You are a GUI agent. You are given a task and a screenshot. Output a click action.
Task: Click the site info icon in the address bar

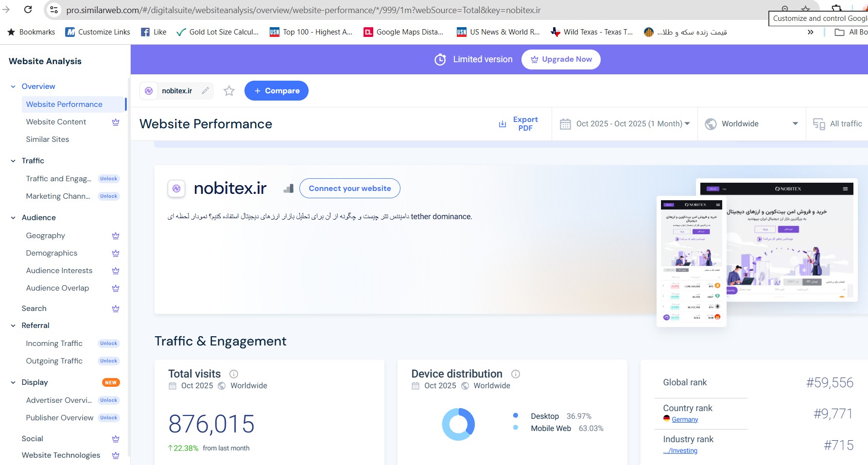(x=54, y=10)
